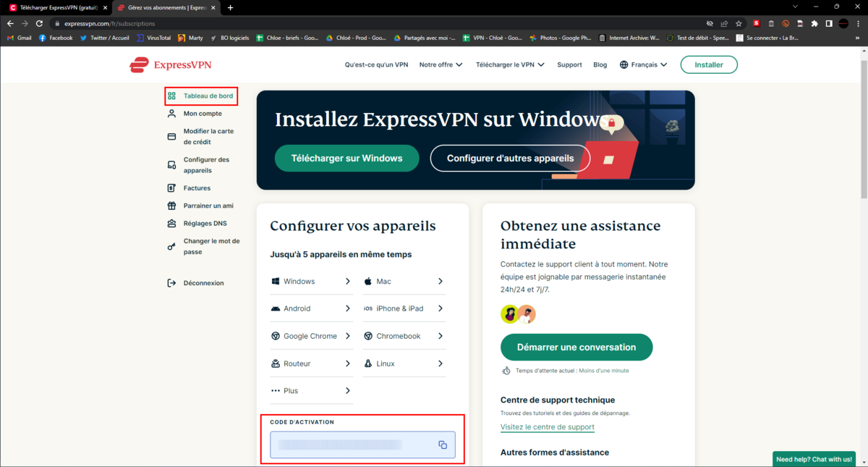868x467 pixels.
Task: Copy the activation code with copy icon
Action: [443, 445]
